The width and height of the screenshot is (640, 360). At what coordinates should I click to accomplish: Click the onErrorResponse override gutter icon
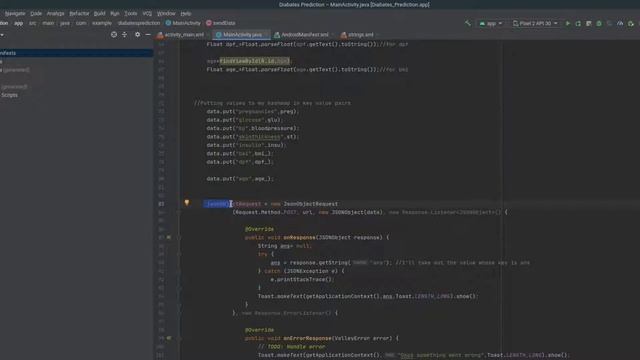(x=169, y=338)
